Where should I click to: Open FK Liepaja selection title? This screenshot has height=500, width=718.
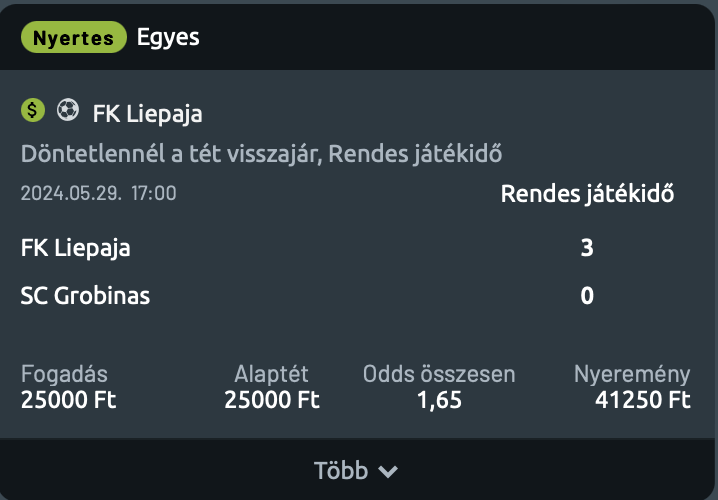pos(147,113)
